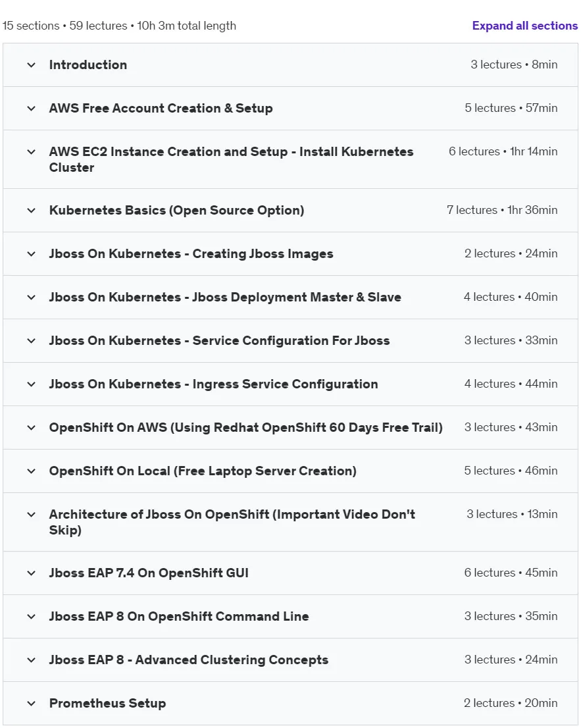Viewport: 581px width, 728px height.
Task: Open Jboss EAP 8 Advanced Clustering Concepts
Action: coord(291,660)
